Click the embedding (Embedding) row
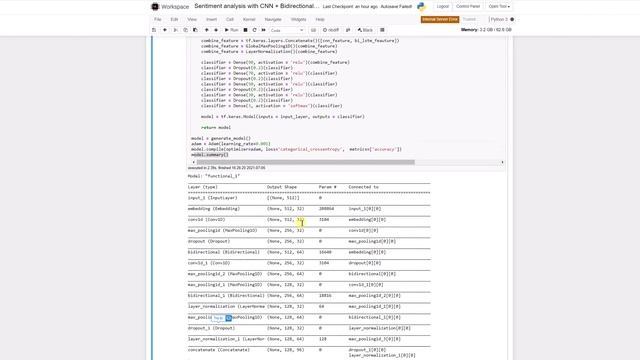The width and height of the screenshot is (640, 360). [x=309, y=209]
